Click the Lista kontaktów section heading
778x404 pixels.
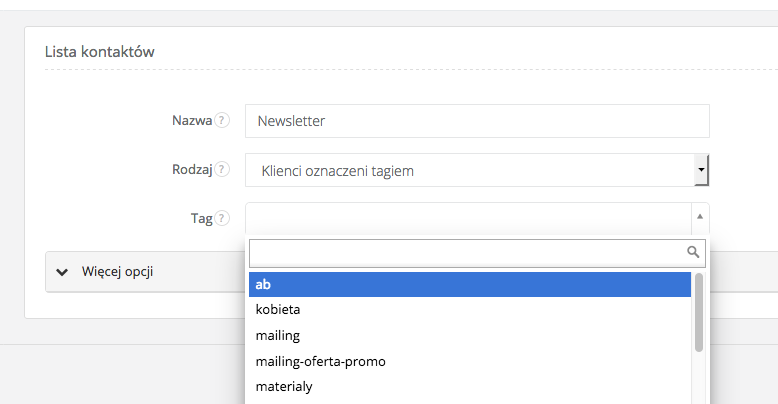click(100, 51)
